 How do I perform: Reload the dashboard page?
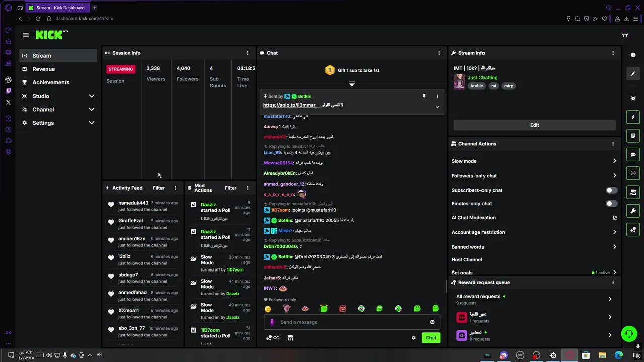(38, 19)
